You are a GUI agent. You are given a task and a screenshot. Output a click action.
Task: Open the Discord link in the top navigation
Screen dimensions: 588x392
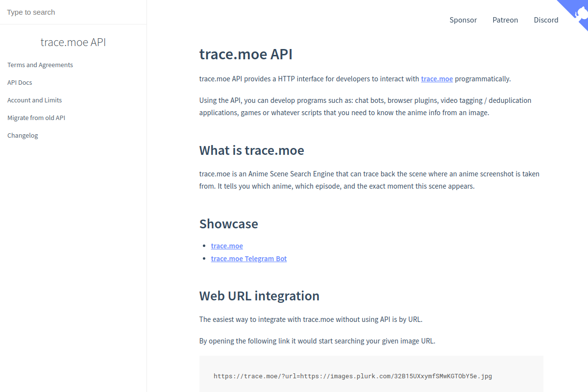[x=546, y=20]
